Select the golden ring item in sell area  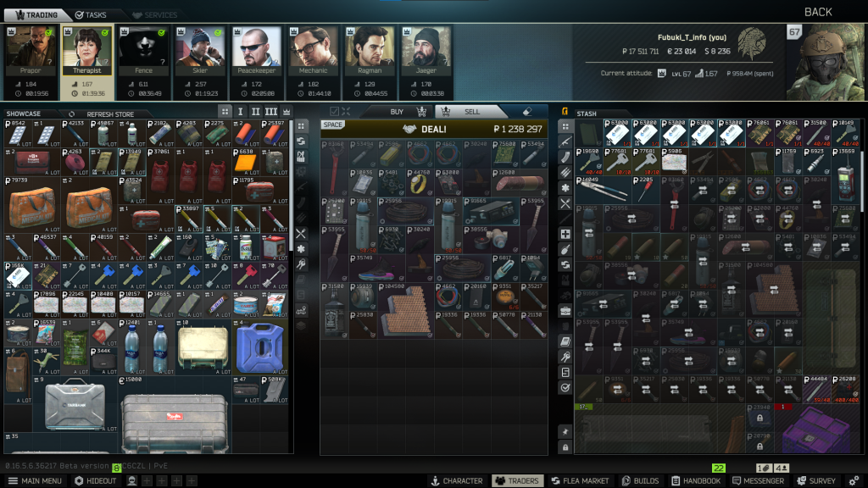click(419, 183)
